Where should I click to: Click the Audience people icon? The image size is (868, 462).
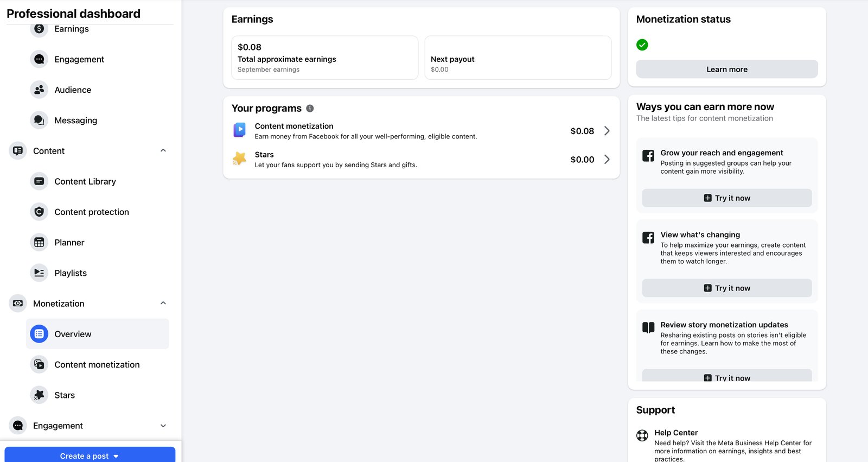39,90
